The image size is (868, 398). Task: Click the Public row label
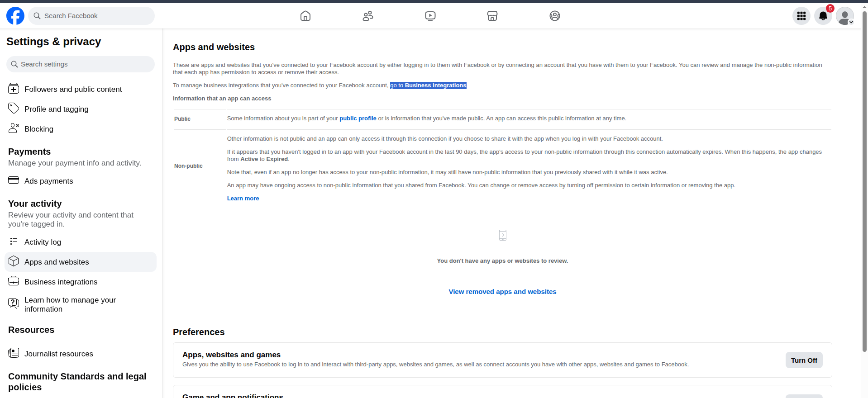[182, 119]
